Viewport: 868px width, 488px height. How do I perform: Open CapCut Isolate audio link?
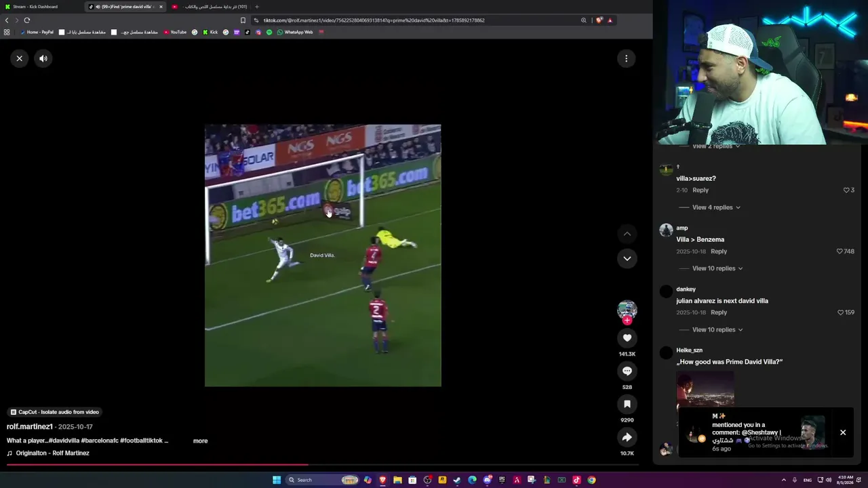54,412
